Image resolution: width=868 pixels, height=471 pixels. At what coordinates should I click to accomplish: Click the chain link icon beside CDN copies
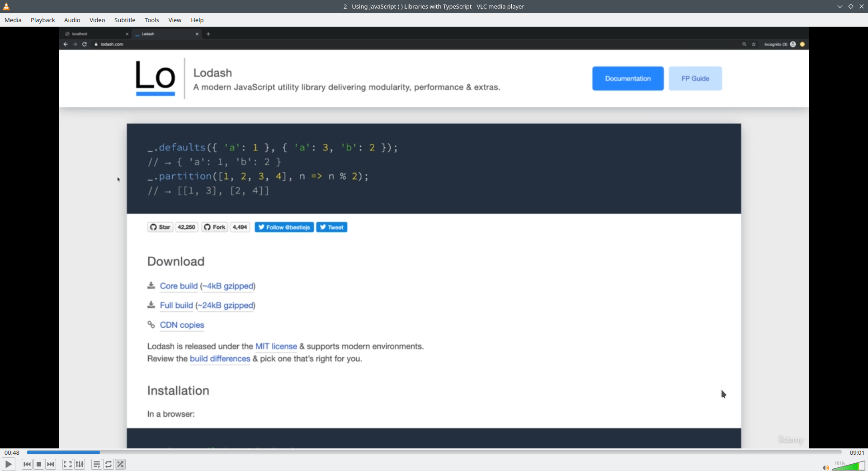pyautogui.click(x=151, y=325)
